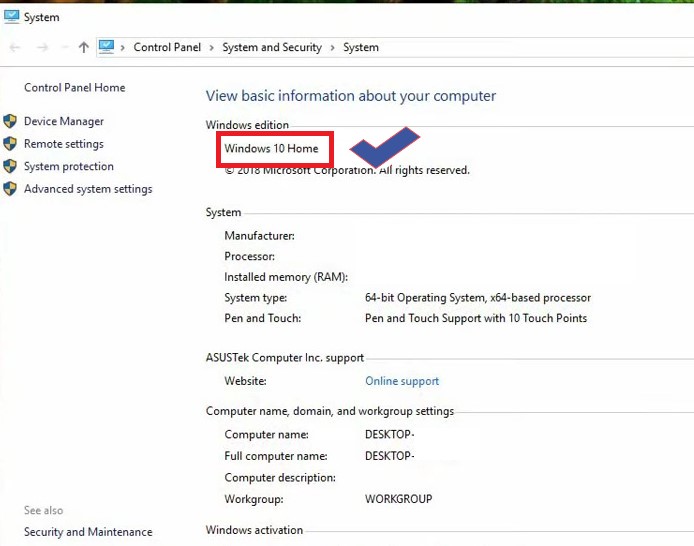Click the Forward arrow navigation button
The width and height of the screenshot is (694, 546).
pos(42,47)
